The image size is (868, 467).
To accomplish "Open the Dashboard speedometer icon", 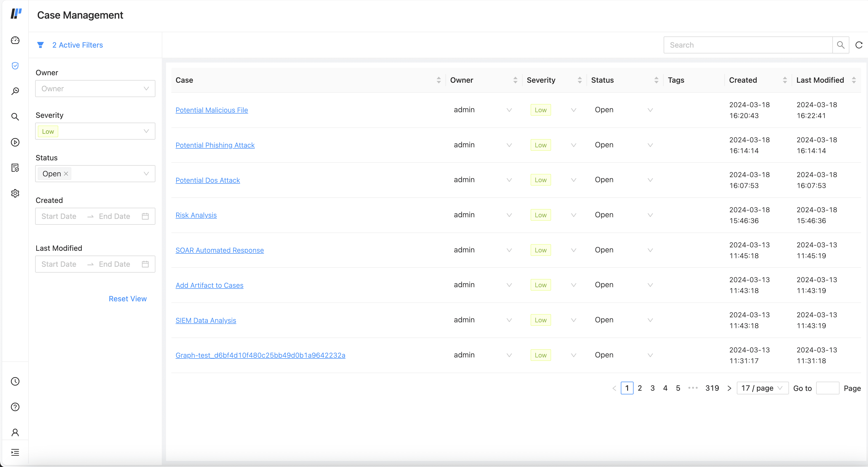I will point(15,40).
